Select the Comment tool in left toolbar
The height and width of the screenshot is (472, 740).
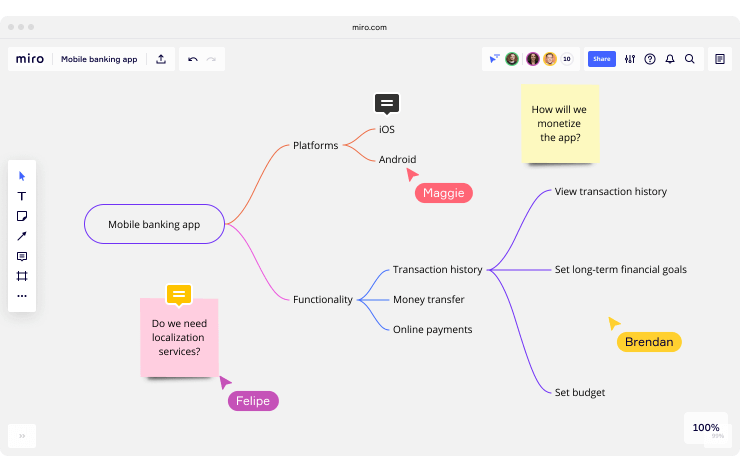pos(22,256)
